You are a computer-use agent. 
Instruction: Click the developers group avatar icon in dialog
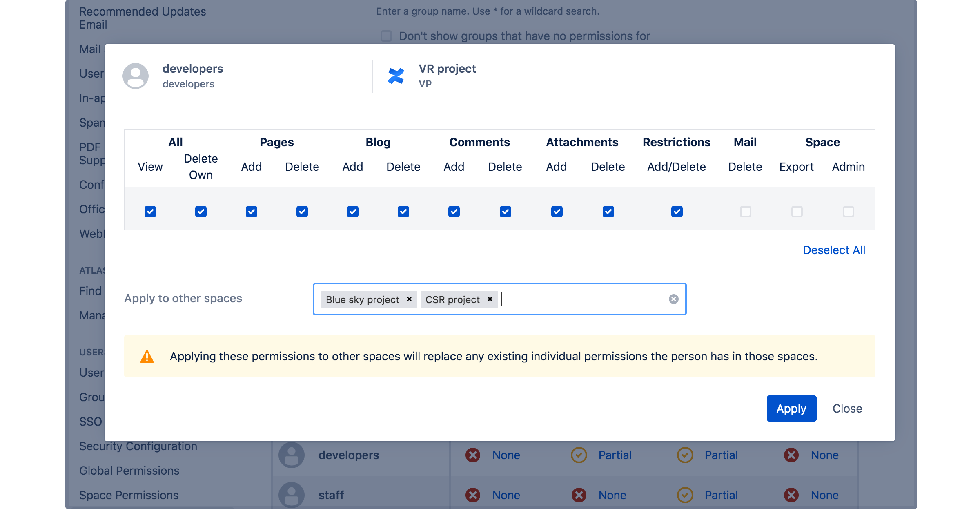[x=136, y=76]
